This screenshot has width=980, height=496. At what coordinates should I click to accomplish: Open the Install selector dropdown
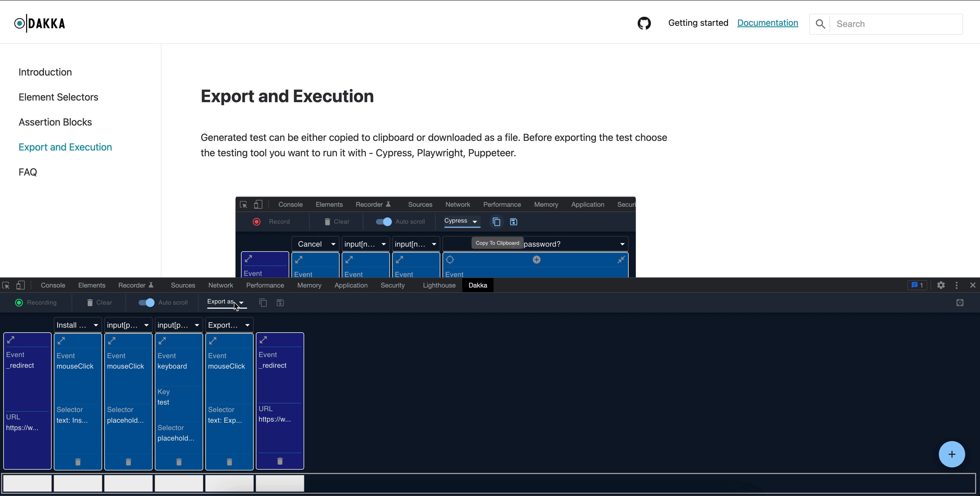click(x=78, y=325)
